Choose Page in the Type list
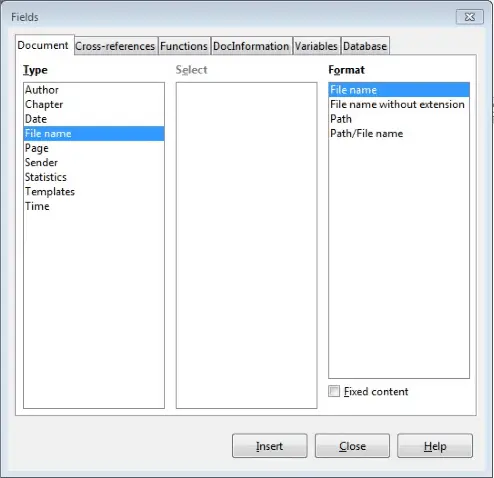This screenshot has width=494, height=478. 94,148
